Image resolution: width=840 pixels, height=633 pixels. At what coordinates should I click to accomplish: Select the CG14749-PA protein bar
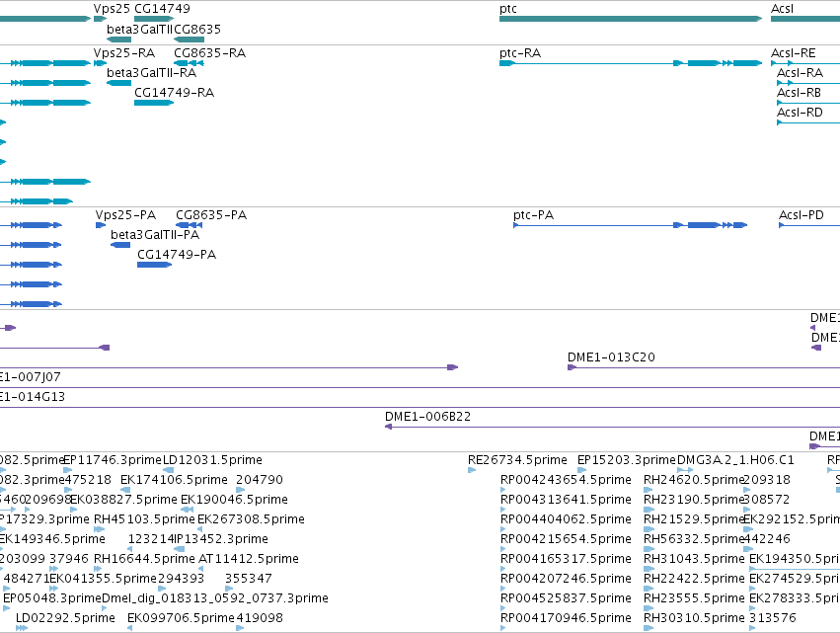click(154, 265)
